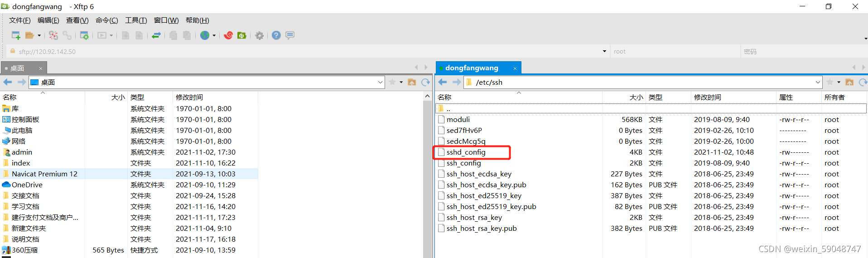Click the local pane vertical scrollbar up arrow
Image resolution: width=868 pixels, height=258 pixels.
point(427,96)
